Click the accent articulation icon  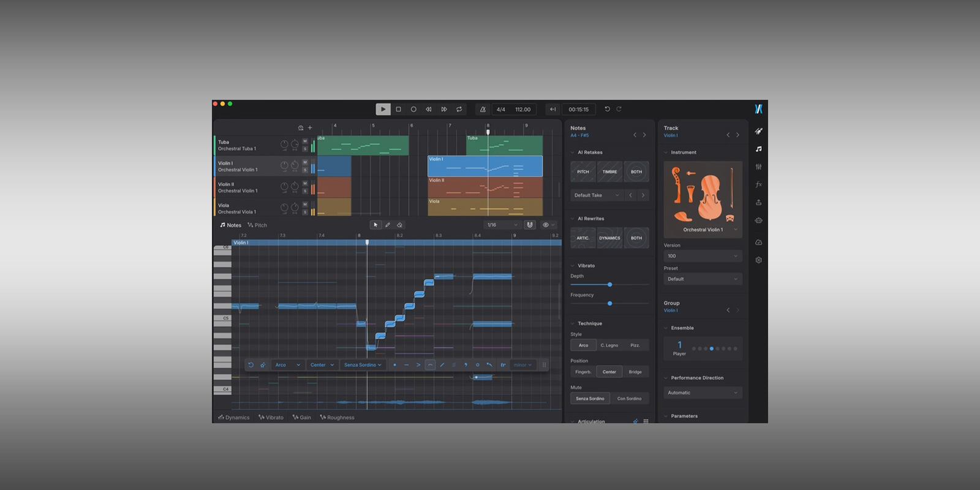point(418,365)
